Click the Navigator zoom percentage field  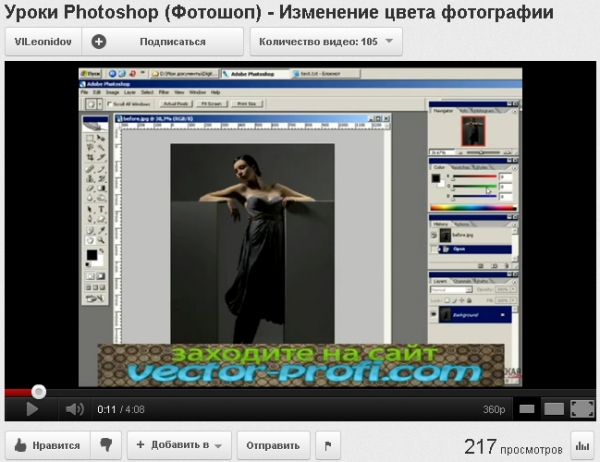pyautogui.click(x=440, y=153)
